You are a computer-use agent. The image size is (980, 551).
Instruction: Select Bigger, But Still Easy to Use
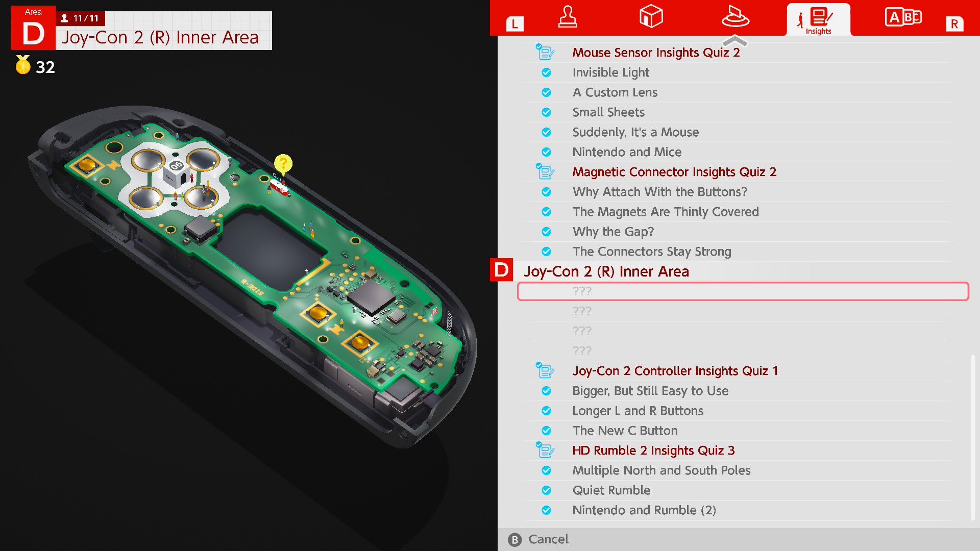point(650,391)
